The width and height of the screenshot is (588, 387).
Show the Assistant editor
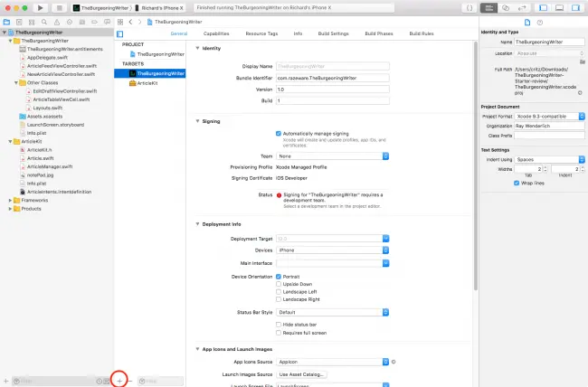[506, 8]
